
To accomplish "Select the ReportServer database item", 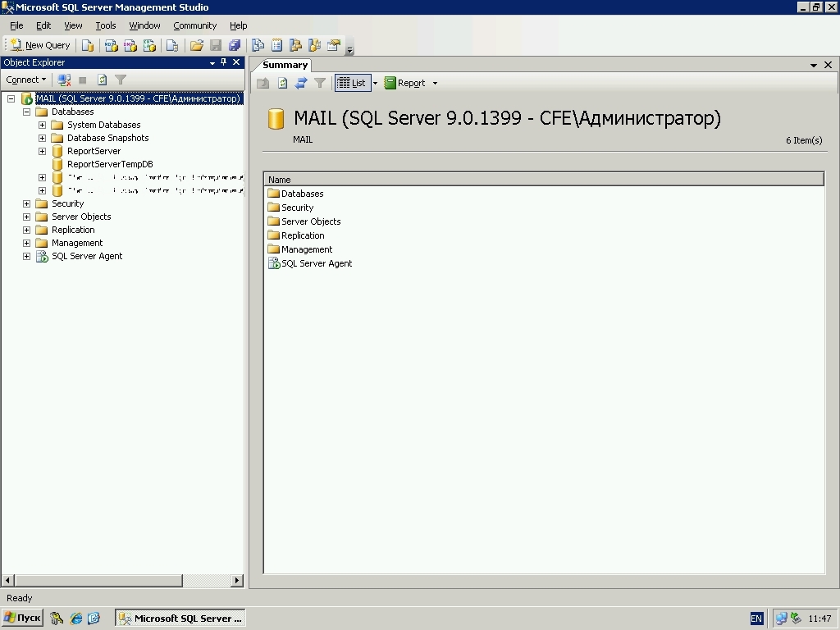I will (94, 151).
